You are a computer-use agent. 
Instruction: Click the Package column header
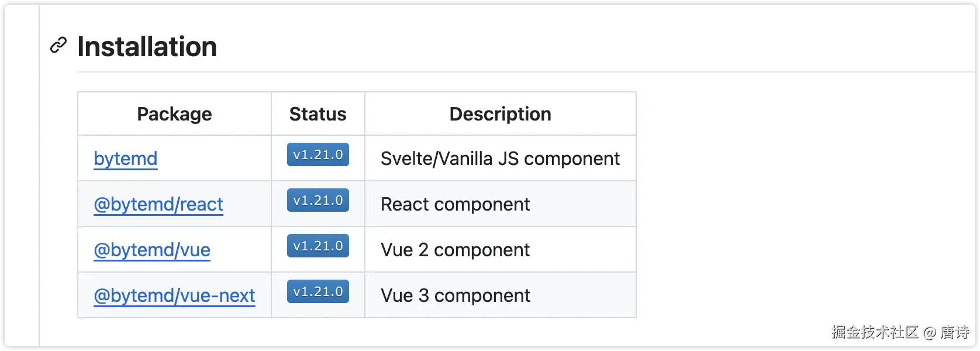[174, 114]
